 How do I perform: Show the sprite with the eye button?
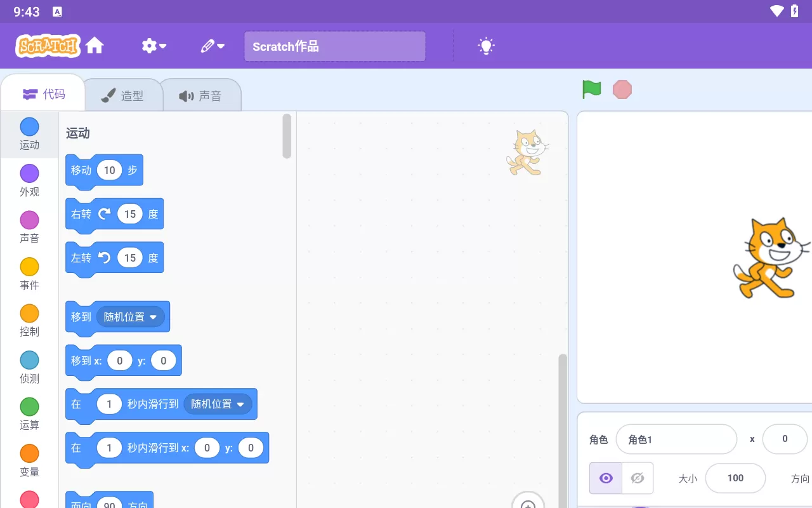(606, 478)
